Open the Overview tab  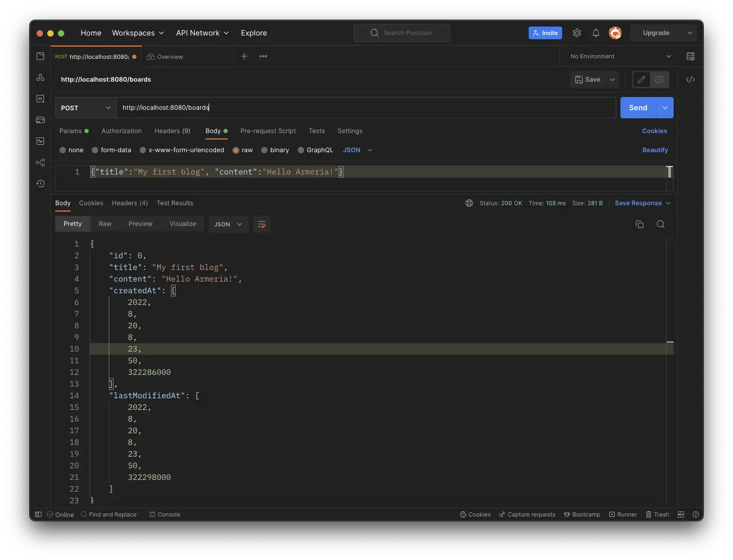pyautogui.click(x=165, y=57)
